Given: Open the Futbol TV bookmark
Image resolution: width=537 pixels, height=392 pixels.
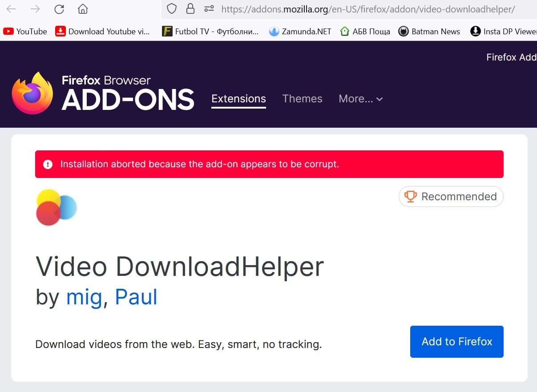Looking at the screenshot, I should pos(210,32).
